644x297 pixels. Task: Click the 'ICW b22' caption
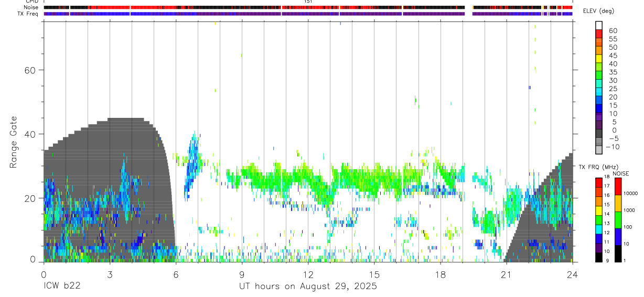tap(61, 286)
